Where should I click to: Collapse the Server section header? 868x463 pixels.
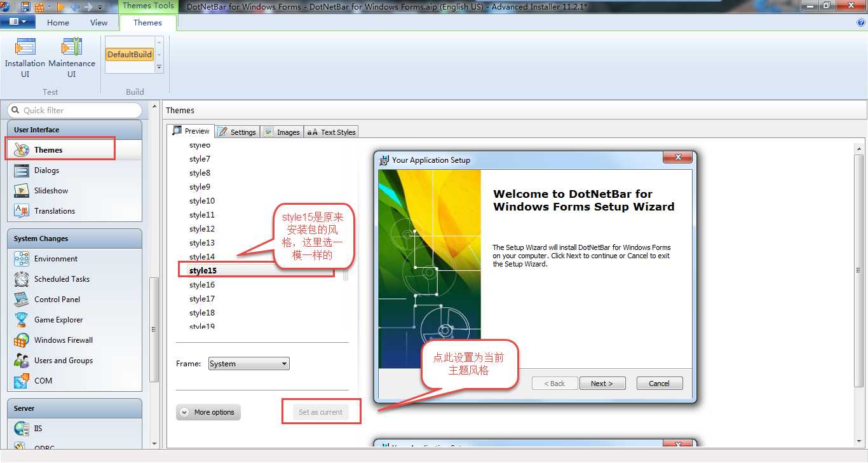[74, 408]
